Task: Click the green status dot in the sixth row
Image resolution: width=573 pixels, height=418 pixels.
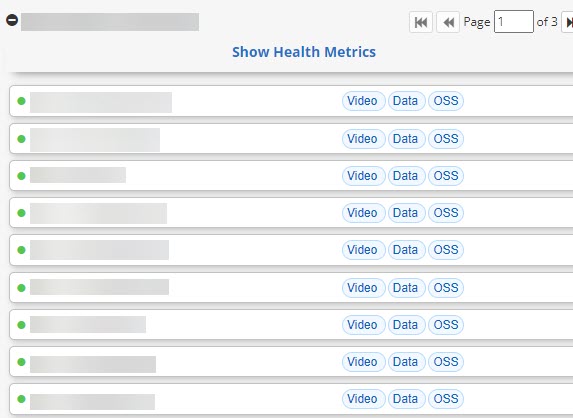Action: click(x=22, y=288)
